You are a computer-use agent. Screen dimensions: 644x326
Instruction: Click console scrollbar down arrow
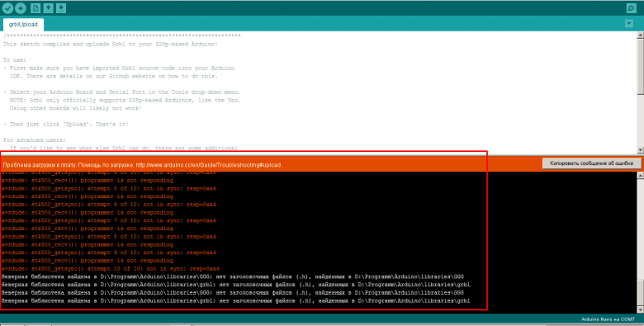point(641,309)
